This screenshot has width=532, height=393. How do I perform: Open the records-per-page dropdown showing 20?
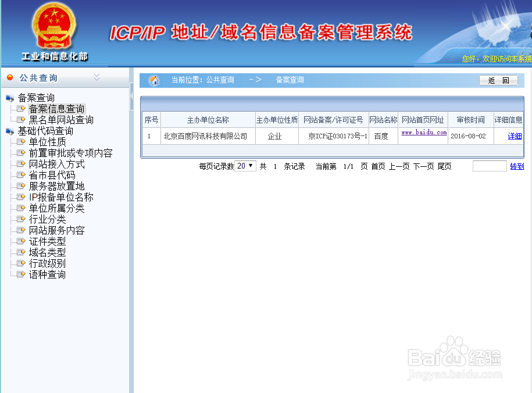tap(245, 166)
